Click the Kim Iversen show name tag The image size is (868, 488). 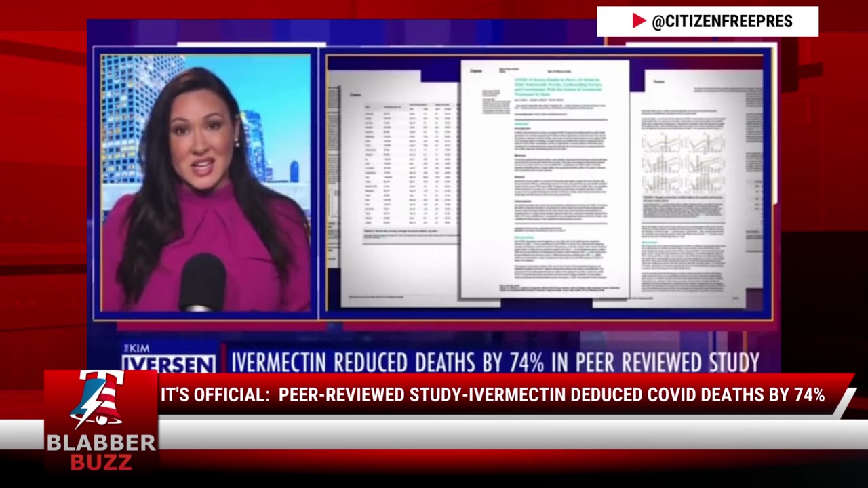tap(168, 357)
